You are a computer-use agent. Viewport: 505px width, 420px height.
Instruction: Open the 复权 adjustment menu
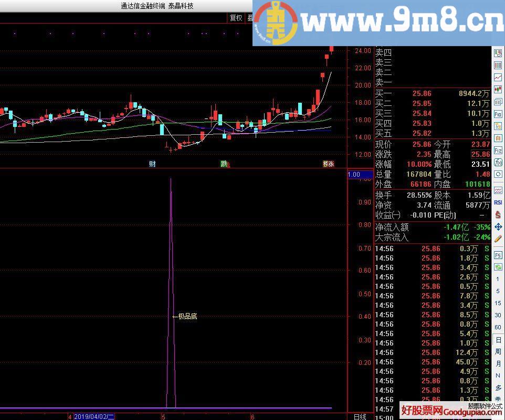[236, 18]
